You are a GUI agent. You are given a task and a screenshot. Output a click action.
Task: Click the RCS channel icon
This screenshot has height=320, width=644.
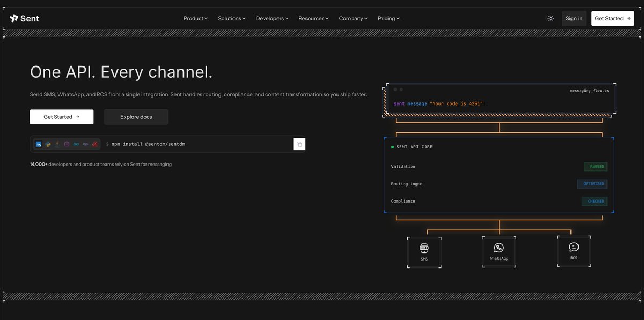[x=574, y=247]
